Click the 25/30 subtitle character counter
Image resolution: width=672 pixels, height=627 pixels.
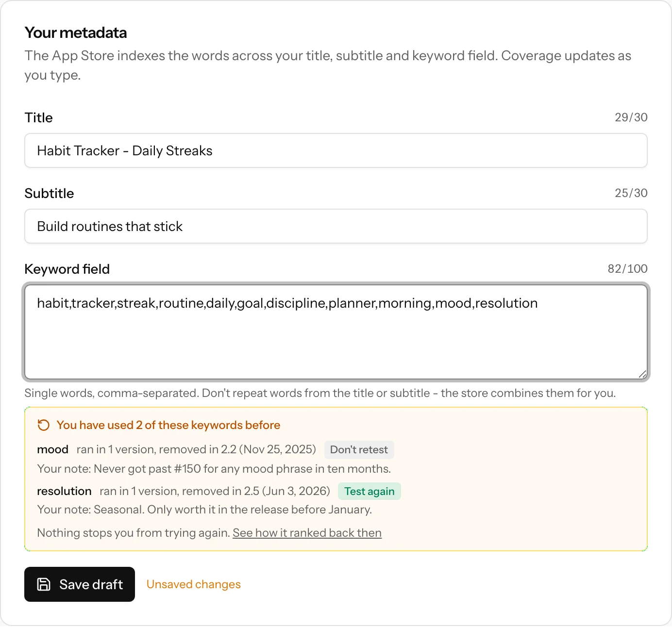(x=631, y=193)
